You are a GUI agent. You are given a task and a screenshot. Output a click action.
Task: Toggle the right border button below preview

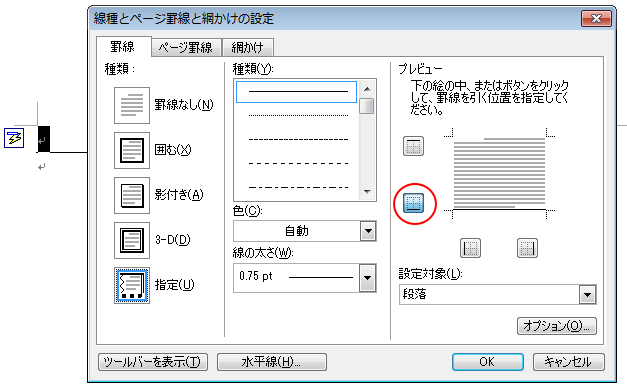[527, 248]
